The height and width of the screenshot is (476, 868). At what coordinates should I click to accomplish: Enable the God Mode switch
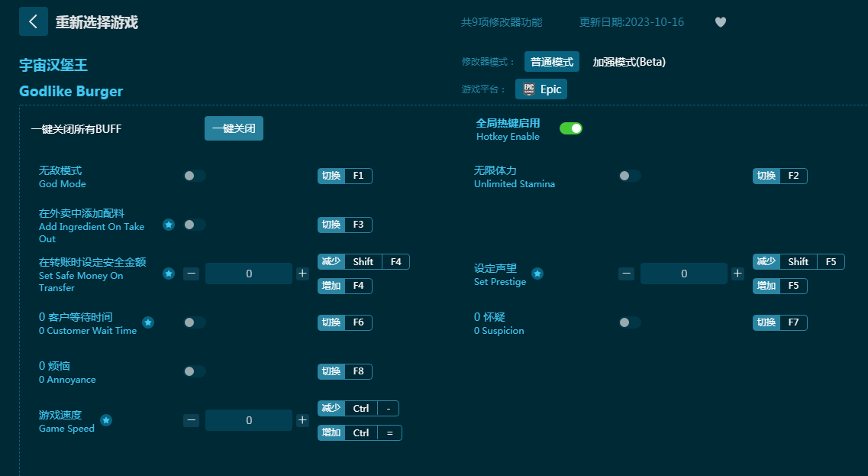195,176
